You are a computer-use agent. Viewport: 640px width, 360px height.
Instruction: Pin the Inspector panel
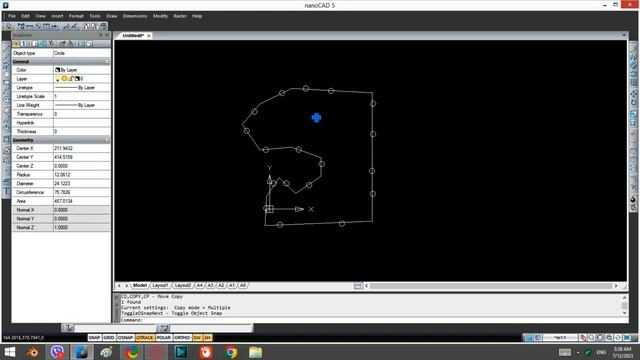coord(101,36)
